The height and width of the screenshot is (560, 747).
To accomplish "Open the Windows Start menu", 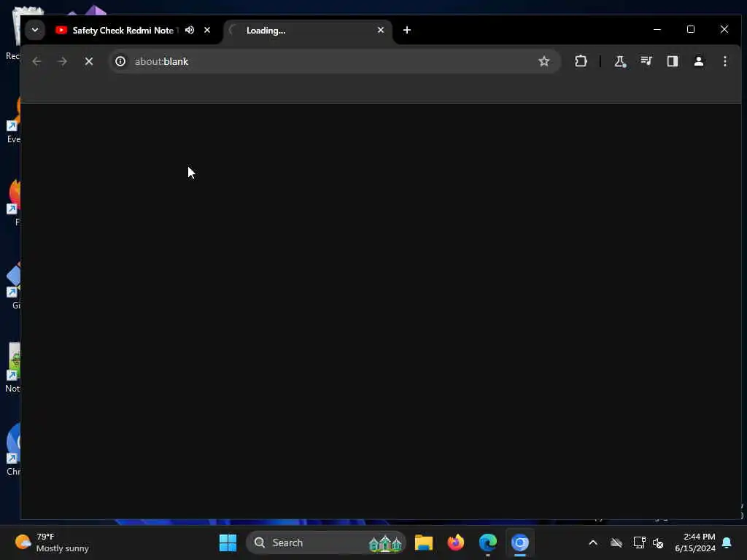I will click(228, 542).
